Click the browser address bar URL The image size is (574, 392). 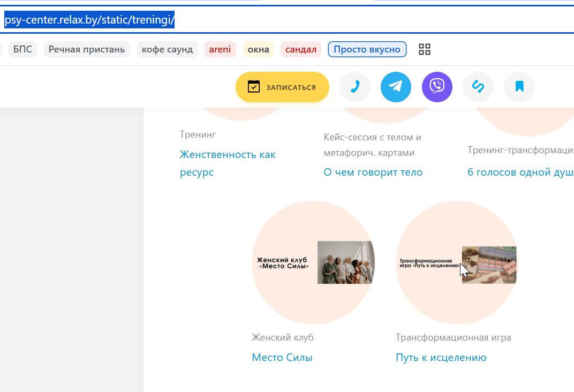(x=89, y=19)
